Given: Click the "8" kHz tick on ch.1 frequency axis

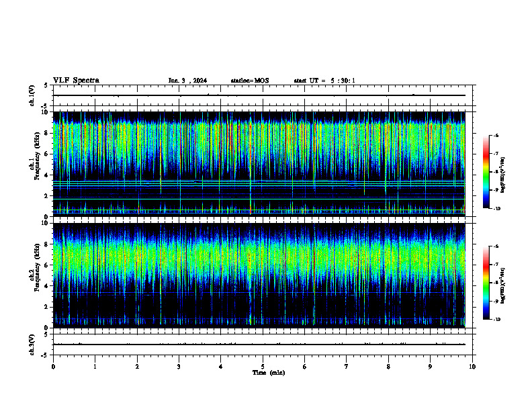Looking at the screenshot, I should (x=47, y=133).
